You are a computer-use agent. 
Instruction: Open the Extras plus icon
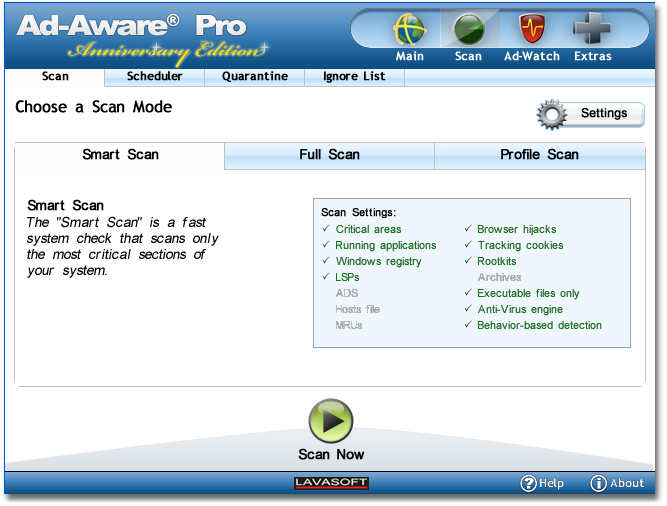592,28
